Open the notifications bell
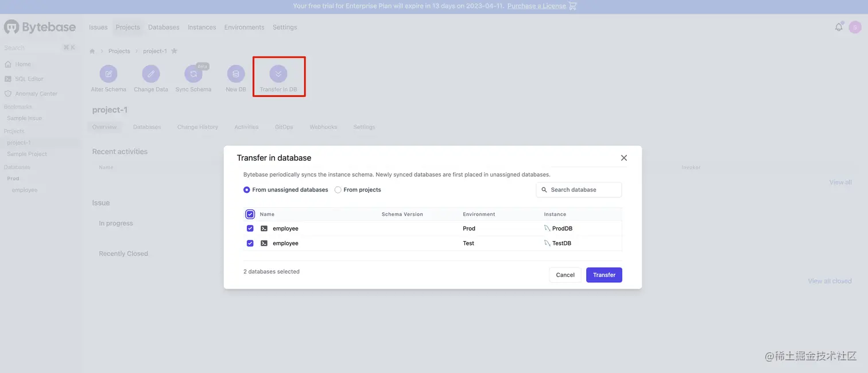This screenshot has width=868, height=373. pos(839,27)
